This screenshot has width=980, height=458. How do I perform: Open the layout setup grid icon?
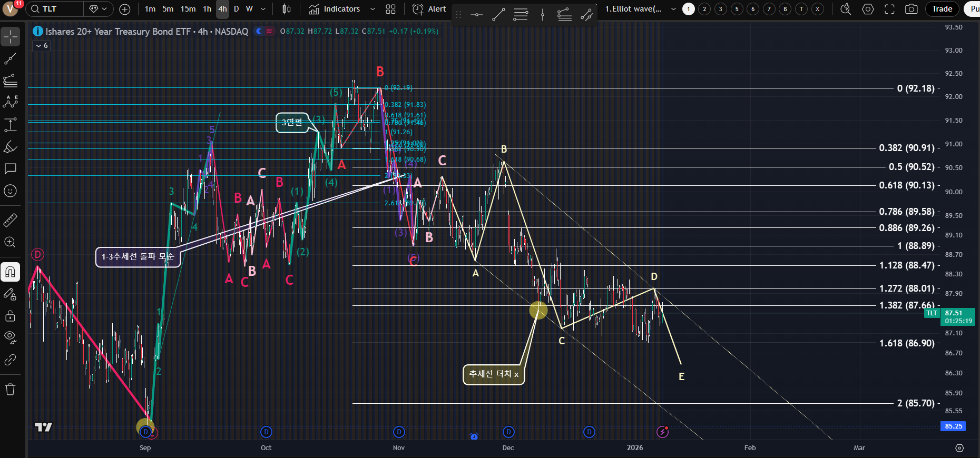(390, 9)
